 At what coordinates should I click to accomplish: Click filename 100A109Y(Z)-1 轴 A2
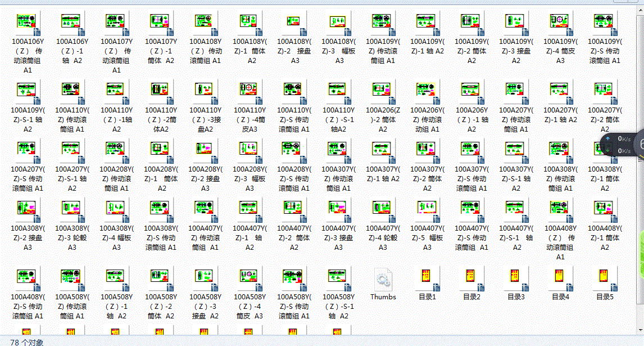click(427, 46)
